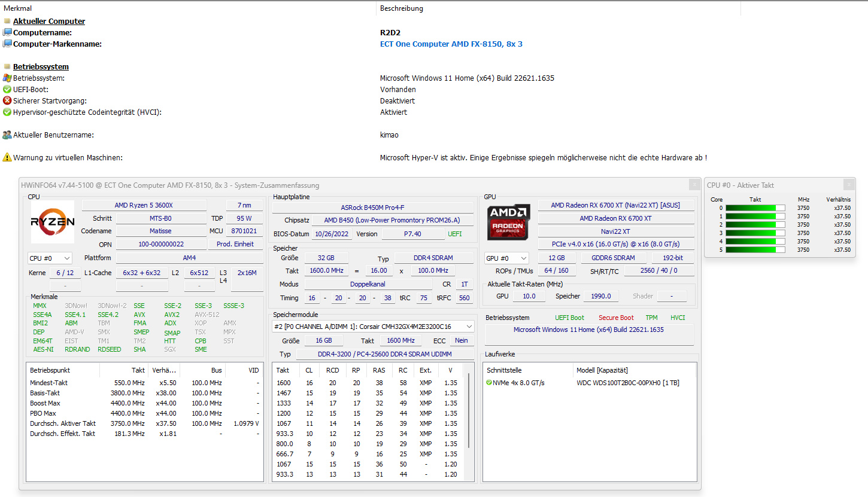The image size is (868, 497).
Task: Click the Windows icon next to Betriebssystem row
Action: point(7,78)
